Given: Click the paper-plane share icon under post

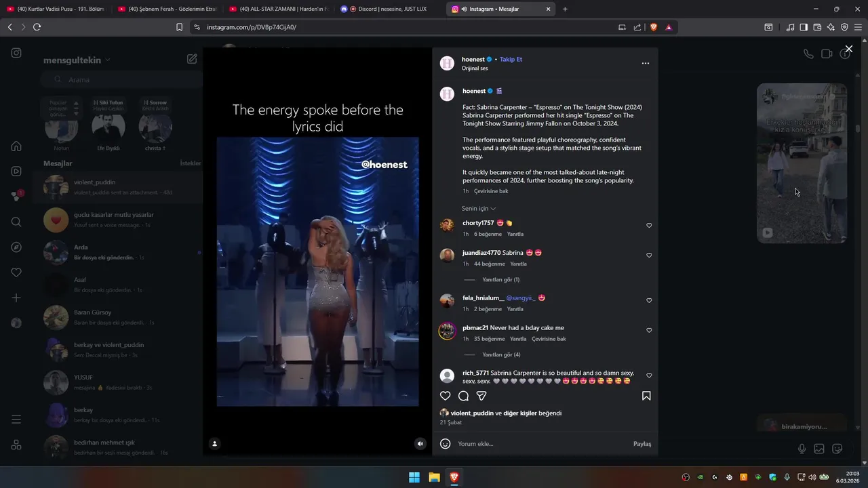Looking at the screenshot, I should coord(481,396).
